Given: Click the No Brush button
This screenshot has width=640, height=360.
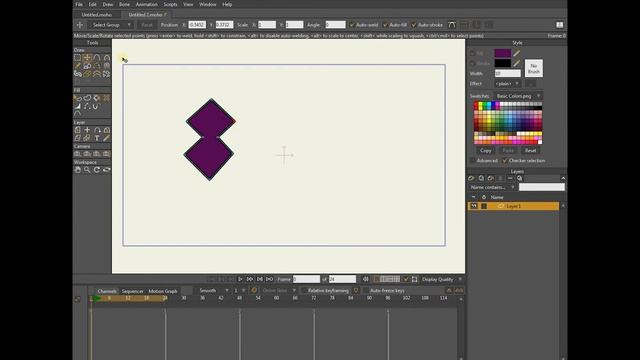Looking at the screenshot, I should point(533,69).
